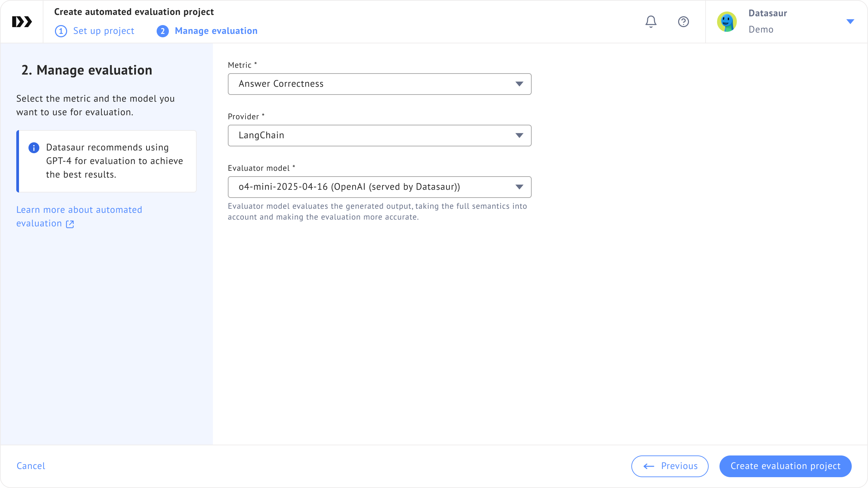The height and width of the screenshot is (488, 868).
Task: Click the Cancel link
Action: [31, 466]
